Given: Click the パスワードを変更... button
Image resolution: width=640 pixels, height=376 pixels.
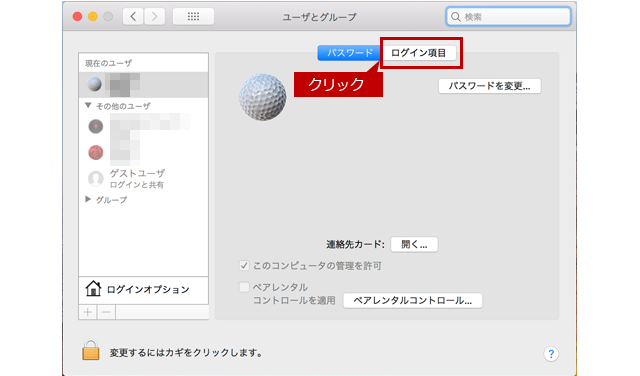Looking at the screenshot, I should (x=489, y=86).
